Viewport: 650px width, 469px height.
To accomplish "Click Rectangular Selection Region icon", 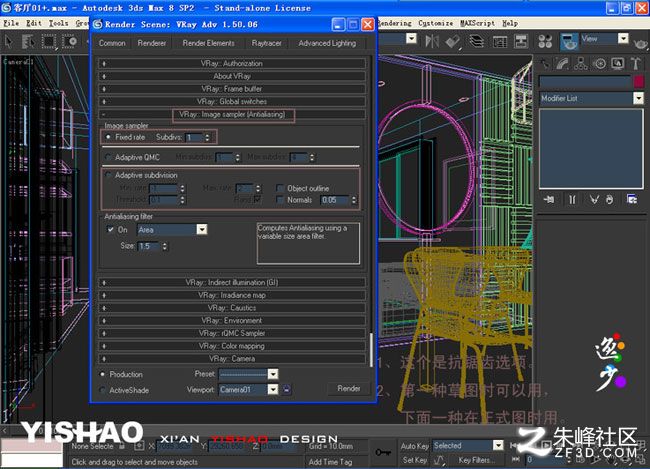I will tap(49, 41).
